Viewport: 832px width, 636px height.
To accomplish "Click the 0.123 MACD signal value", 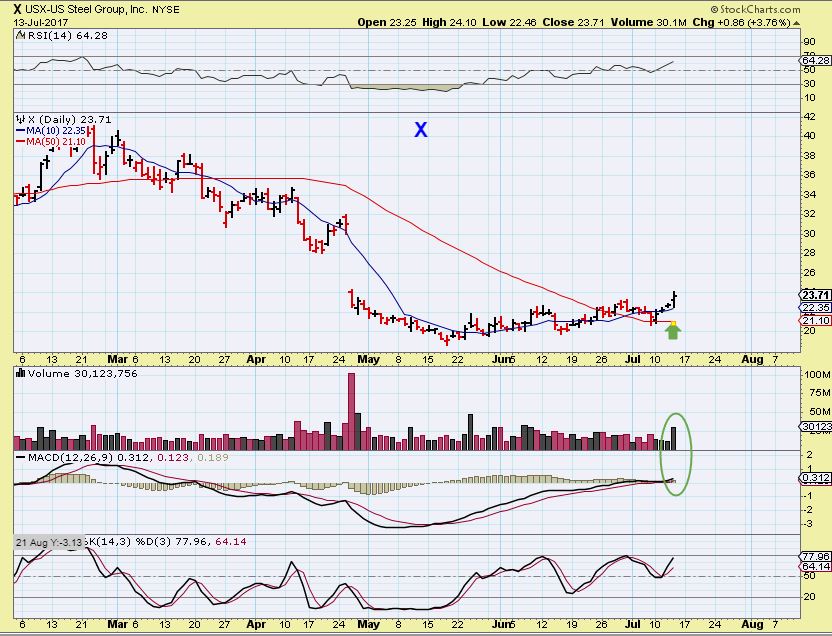I will (172, 457).
